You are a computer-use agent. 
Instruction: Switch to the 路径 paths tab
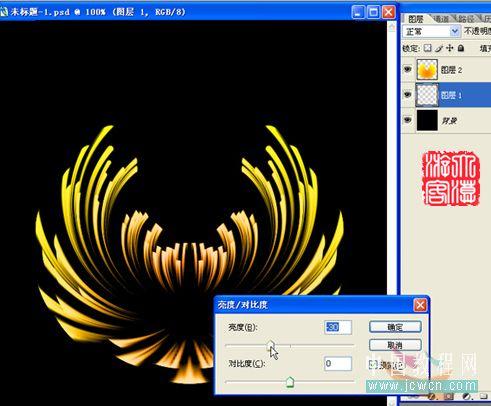466,19
